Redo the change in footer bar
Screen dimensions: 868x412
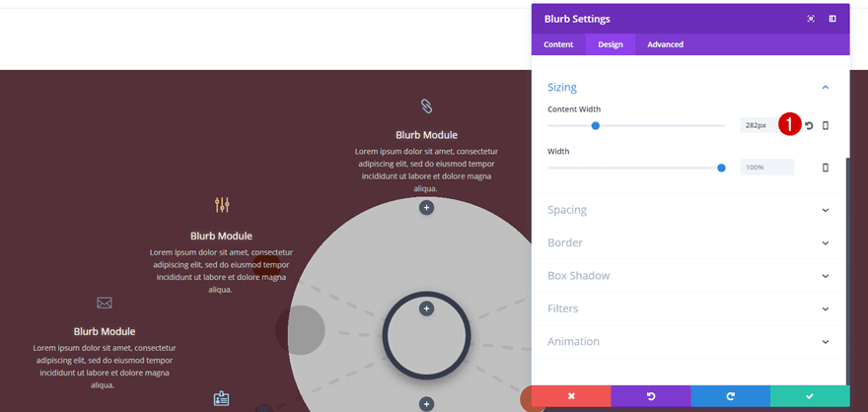pyautogui.click(x=730, y=396)
